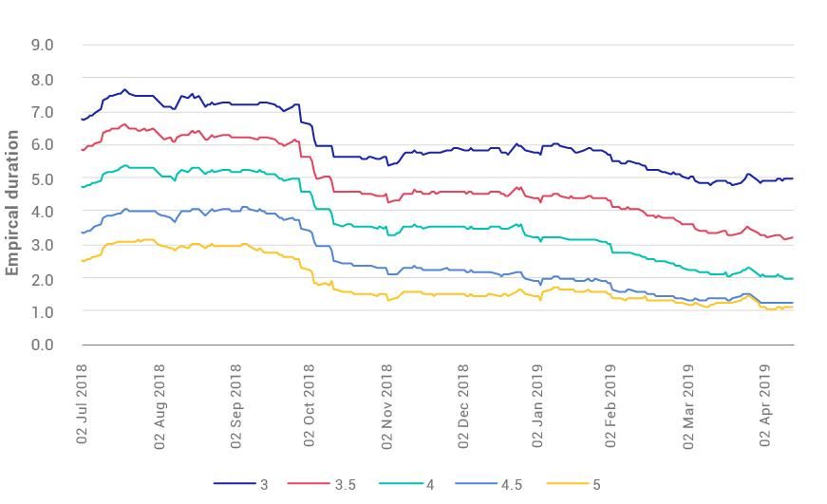Image resolution: width=827 pixels, height=504 pixels.
Task: Select the teal legend swatch for series 4
Action: pos(400,484)
